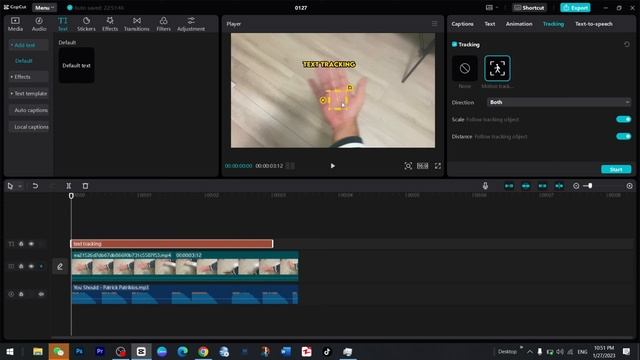Open the Player panel hamburger menu
The image size is (640, 360).
[x=434, y=24]
